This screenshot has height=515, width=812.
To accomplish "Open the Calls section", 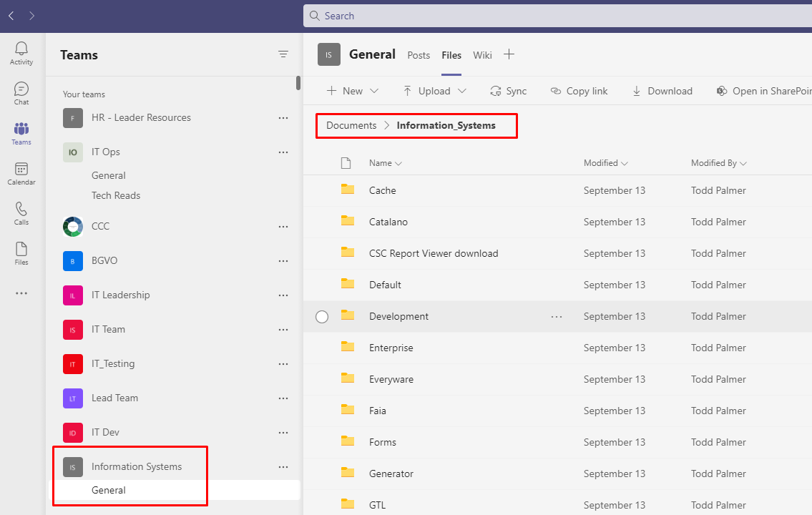I will tap(21, 212).
